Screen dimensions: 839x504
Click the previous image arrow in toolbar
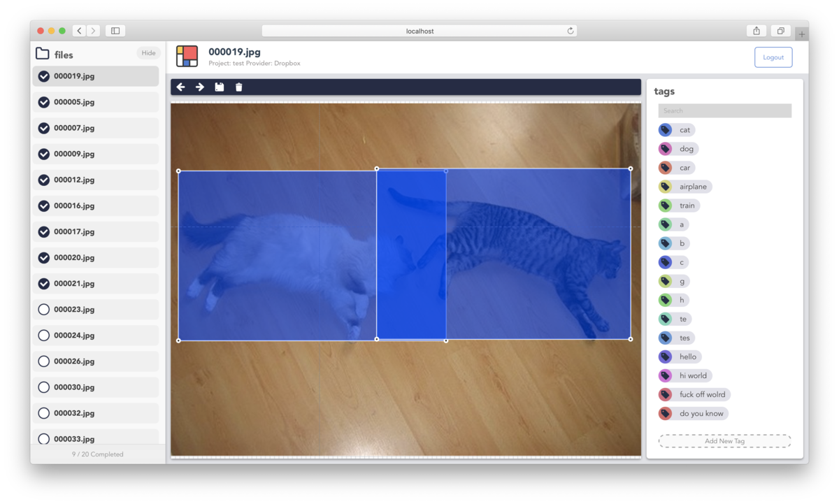[180, 87]
